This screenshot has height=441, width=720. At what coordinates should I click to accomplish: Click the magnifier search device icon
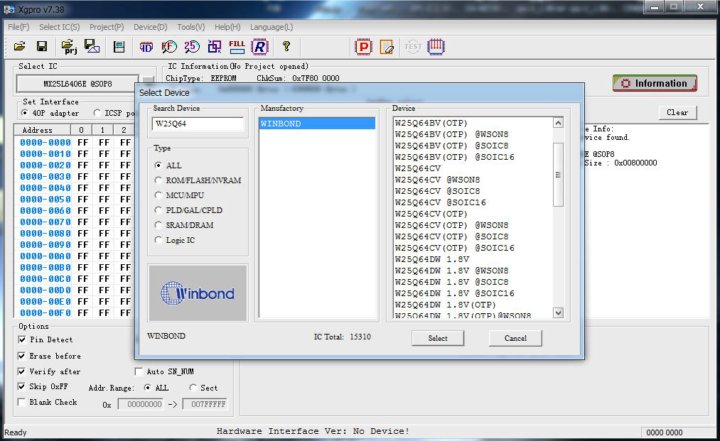pyautogui.click(x=169, y=46)
